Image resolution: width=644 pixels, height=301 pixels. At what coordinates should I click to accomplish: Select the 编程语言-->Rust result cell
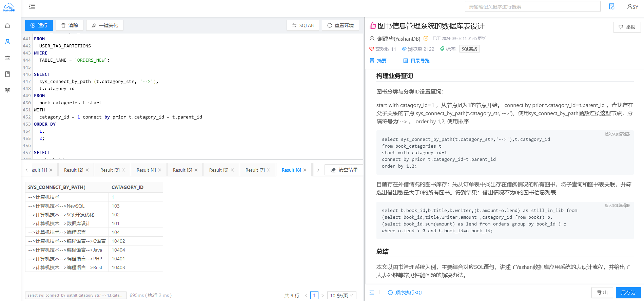point(67,267)
